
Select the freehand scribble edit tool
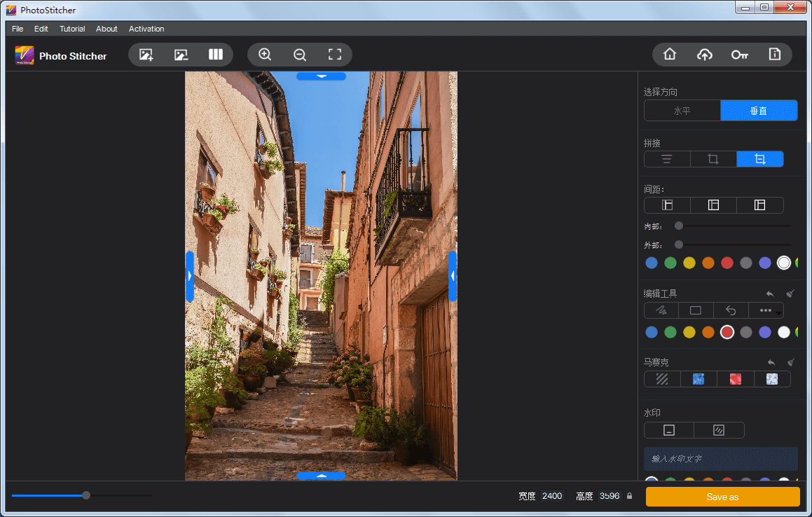[x=661, y=310]
